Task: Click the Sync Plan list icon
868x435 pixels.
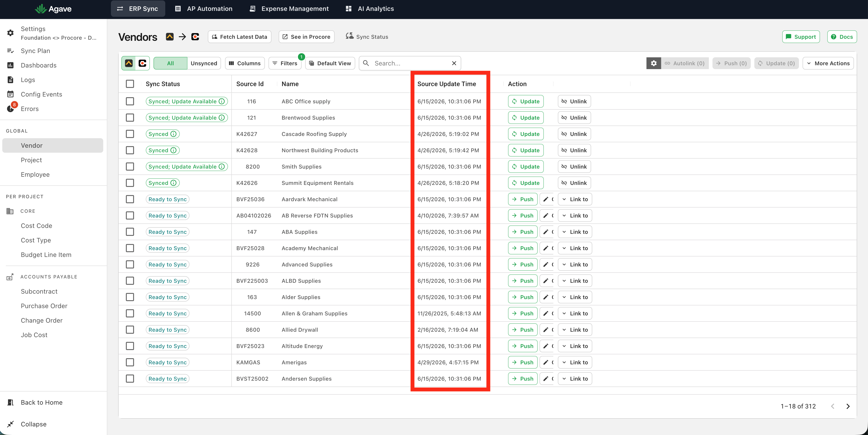Action: coord(10,51)
